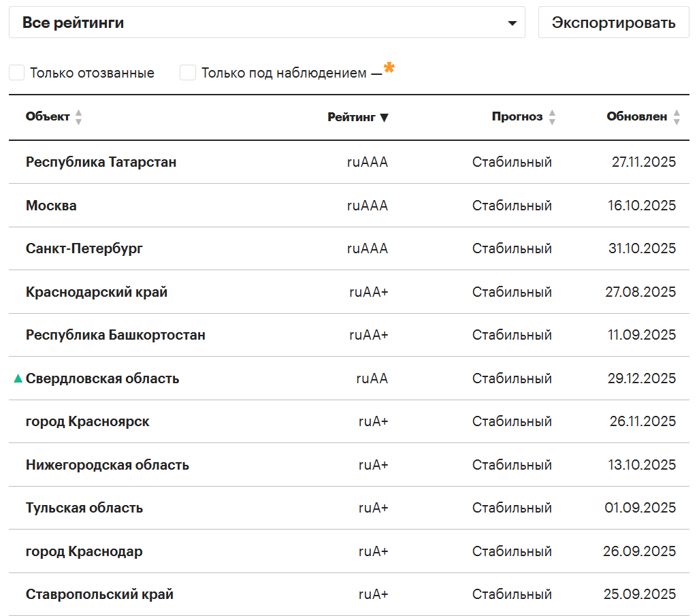
Task: Open the город Красноярск entry
Action: (x=88, y=421)
